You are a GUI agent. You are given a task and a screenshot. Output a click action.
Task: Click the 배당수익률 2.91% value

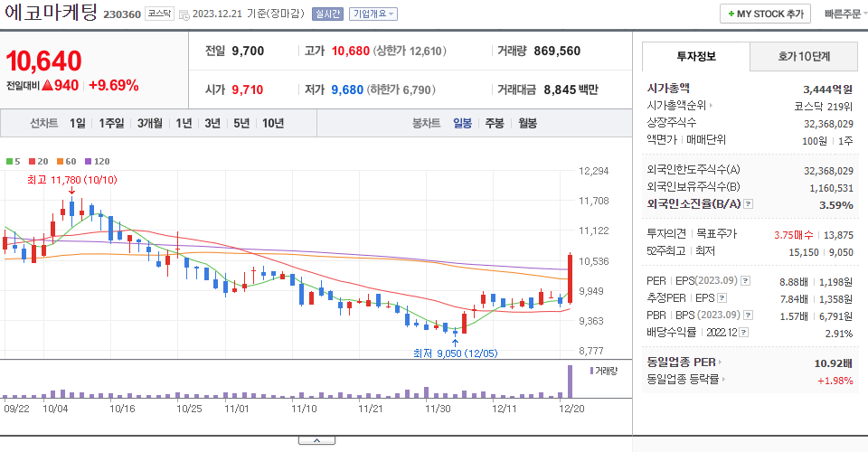(x=839, y=334)
